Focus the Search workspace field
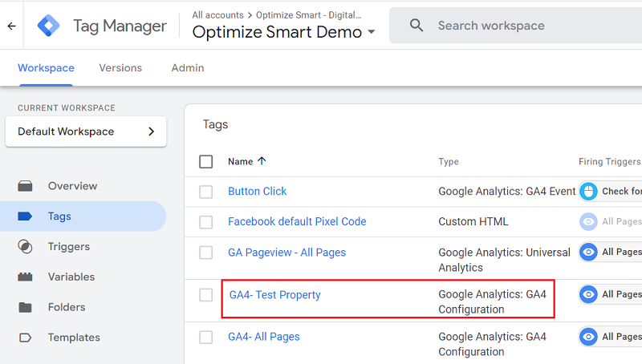The width and height of the screenshot is (642, 364). [516, 26]
